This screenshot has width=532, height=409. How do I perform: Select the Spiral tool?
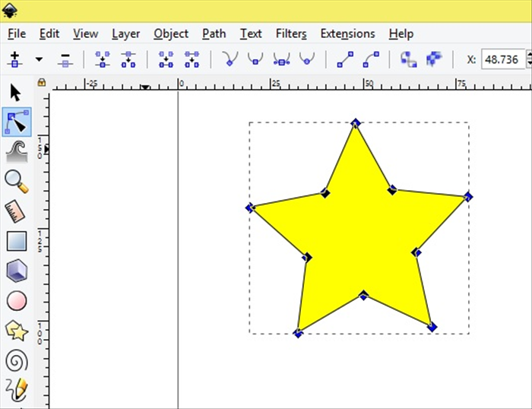16,360
